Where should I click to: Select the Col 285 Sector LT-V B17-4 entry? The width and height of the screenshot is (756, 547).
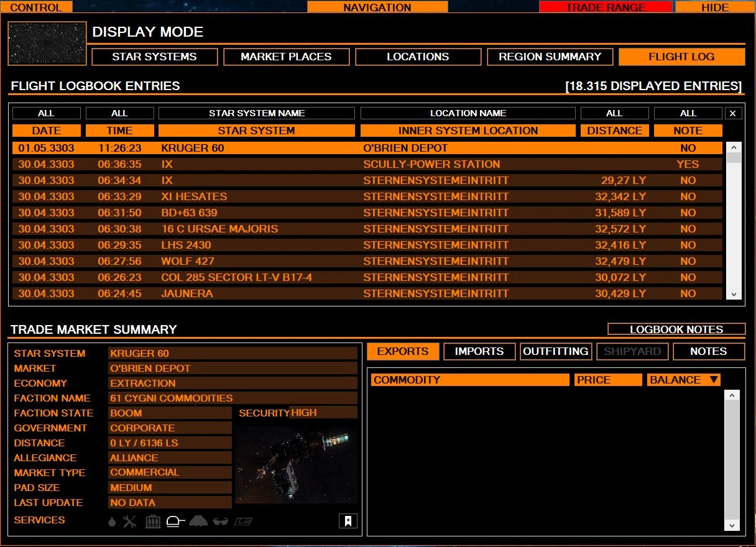click(x=367, y=277)
